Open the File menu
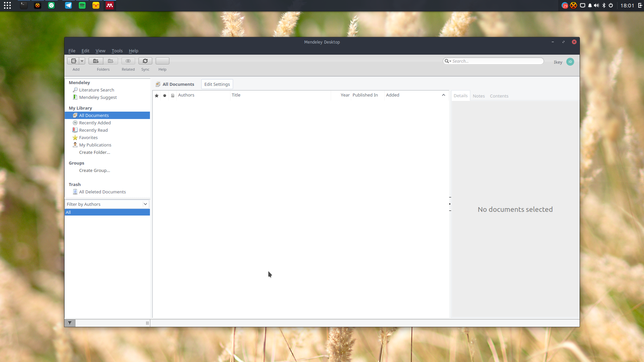The width and height of the screenshot is (644, 362). (72, 51)
